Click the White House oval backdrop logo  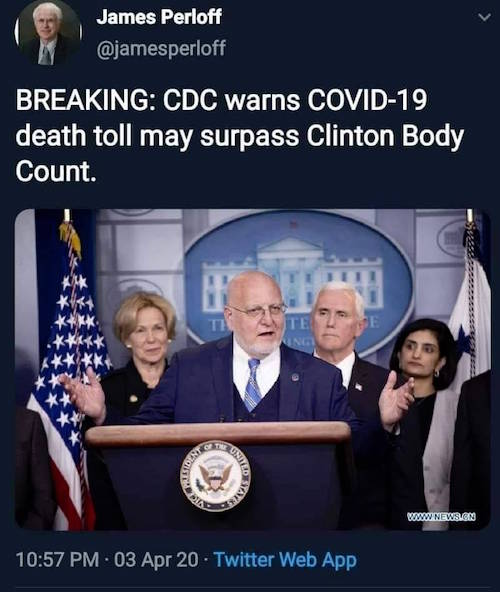click(x=299, y=281)
